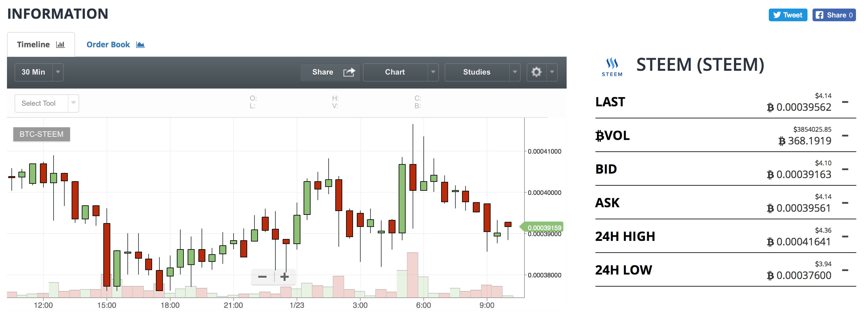868x318 pixels.
Task: Expand the Select Tool arrow
Action: point(74,103)
